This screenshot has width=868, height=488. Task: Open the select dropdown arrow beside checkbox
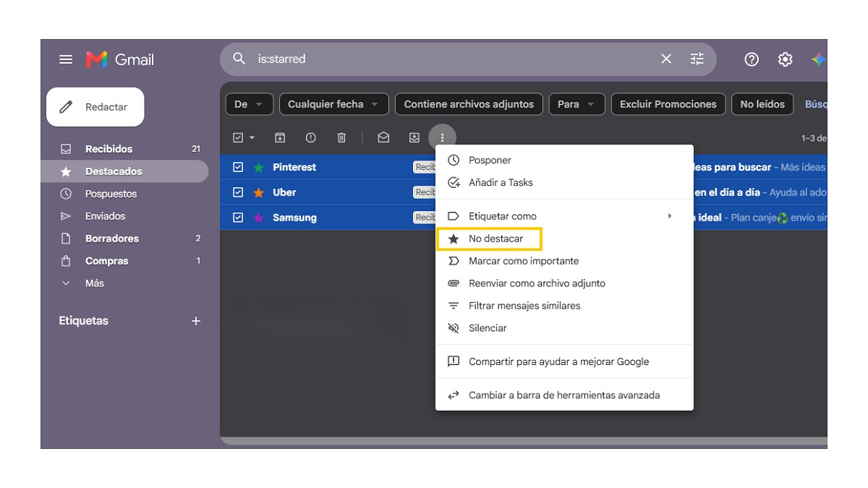coord(252,137)
